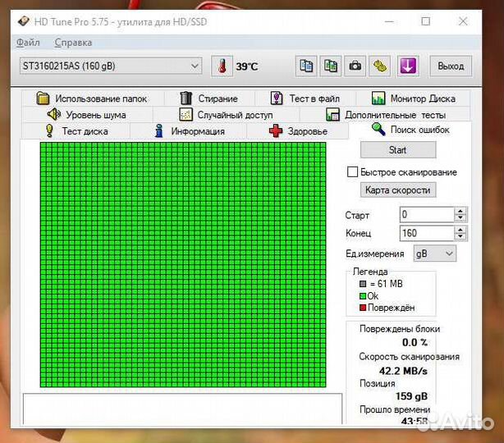Image resolution: width=504 pixels, height=443 pixels.
Task: Increase Старт value with up arrow
Action: coord(460,211)
